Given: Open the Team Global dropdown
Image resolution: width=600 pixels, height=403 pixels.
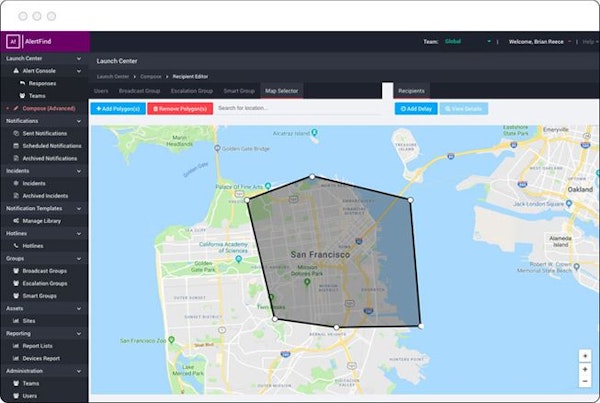Looking at the screenshot, I should click(x=468, y=41).
